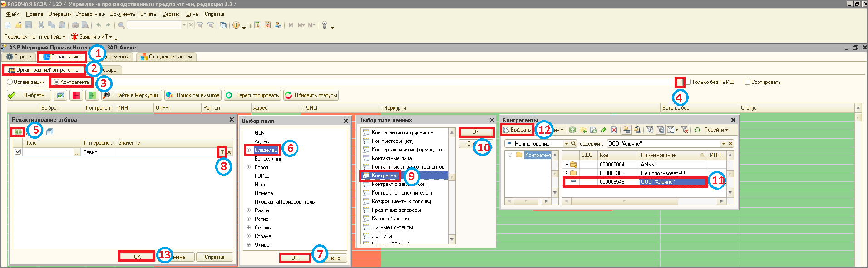Image resolution: width=868 pixels, height=268 pixels.
Task: Click the magnifier search icon beside Наименование
Action: pos(573,144)
